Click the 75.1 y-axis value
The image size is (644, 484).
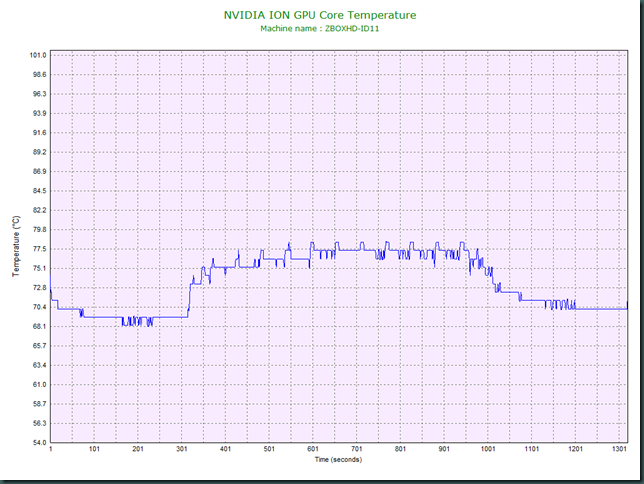[x=39, y=268]
